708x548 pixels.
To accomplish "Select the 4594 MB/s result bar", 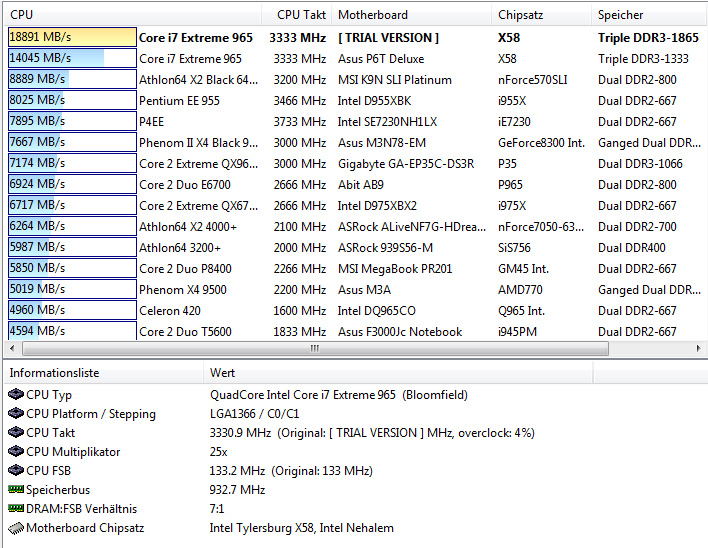I will tap(72, 330).
